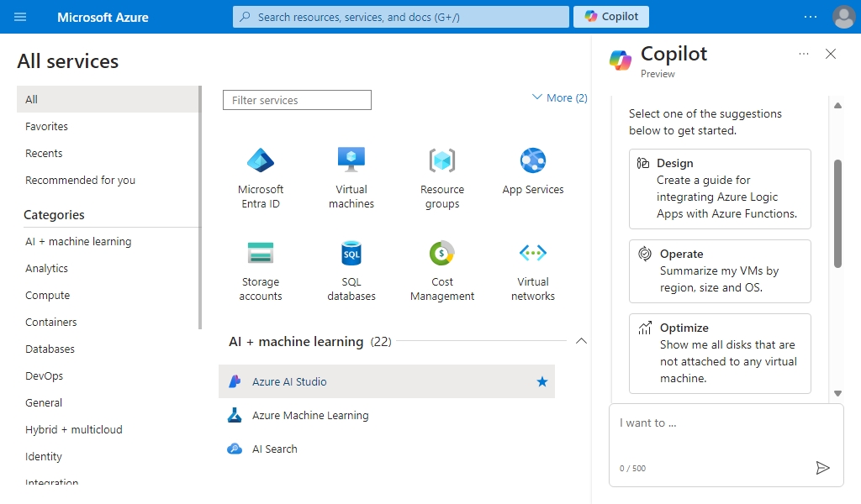Click the Filter services input box
Viewport: 861px width, 504px height.
click(x=297, y=100)
